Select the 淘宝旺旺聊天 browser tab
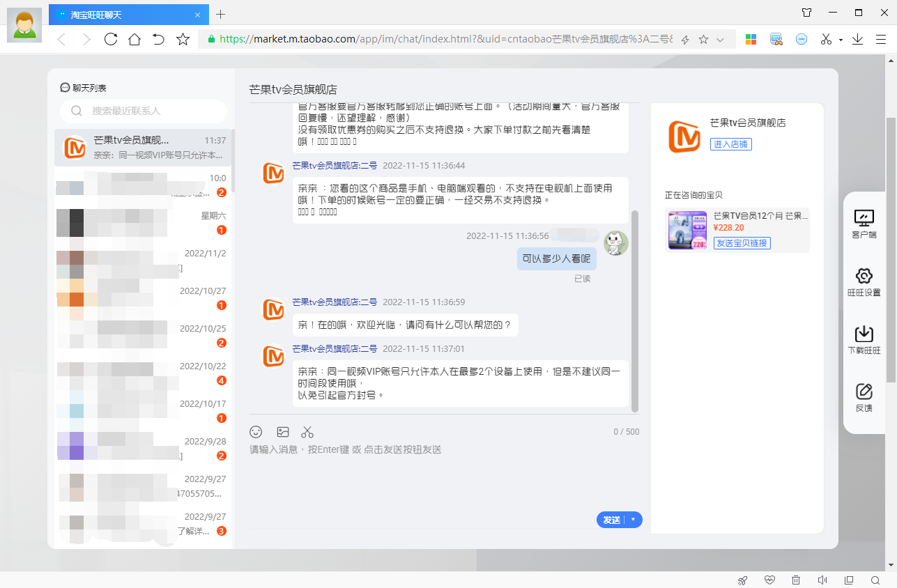The height and width of the screenshot is (588, 897). 129,15
